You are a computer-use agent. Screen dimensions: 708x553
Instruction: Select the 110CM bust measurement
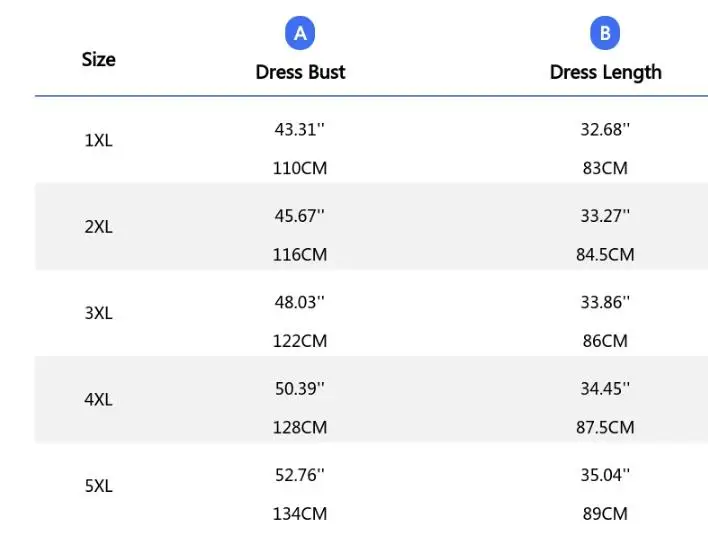(300, 168)
